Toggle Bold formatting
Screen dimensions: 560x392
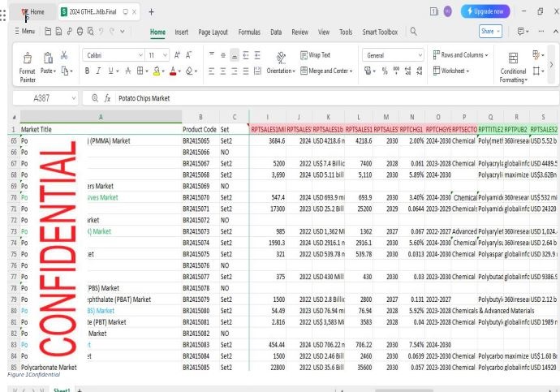pos(87,71)
